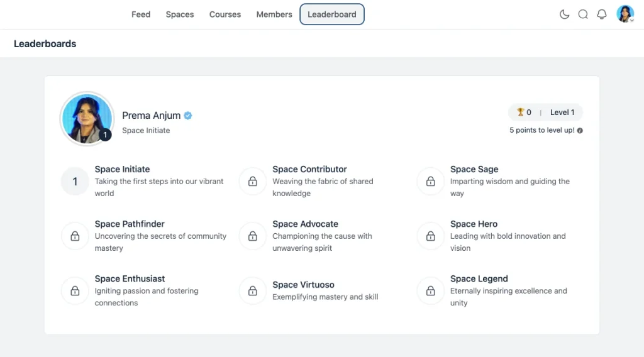644x357 pixels.
Task: Select the Leaderboard tab
Action: (x=332, y=14)
